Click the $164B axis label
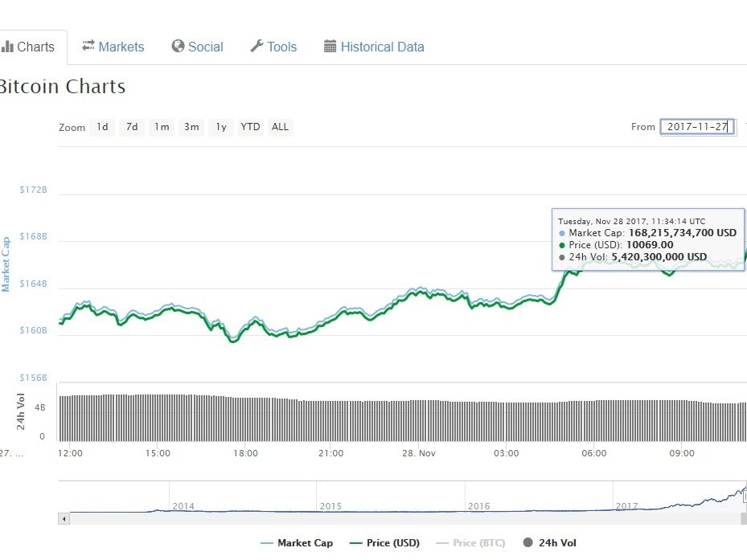 (x=33, y=284)
